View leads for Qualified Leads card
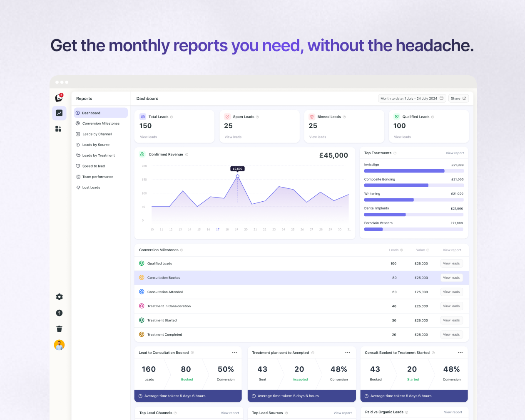525x420 pixels. point(402,137)
